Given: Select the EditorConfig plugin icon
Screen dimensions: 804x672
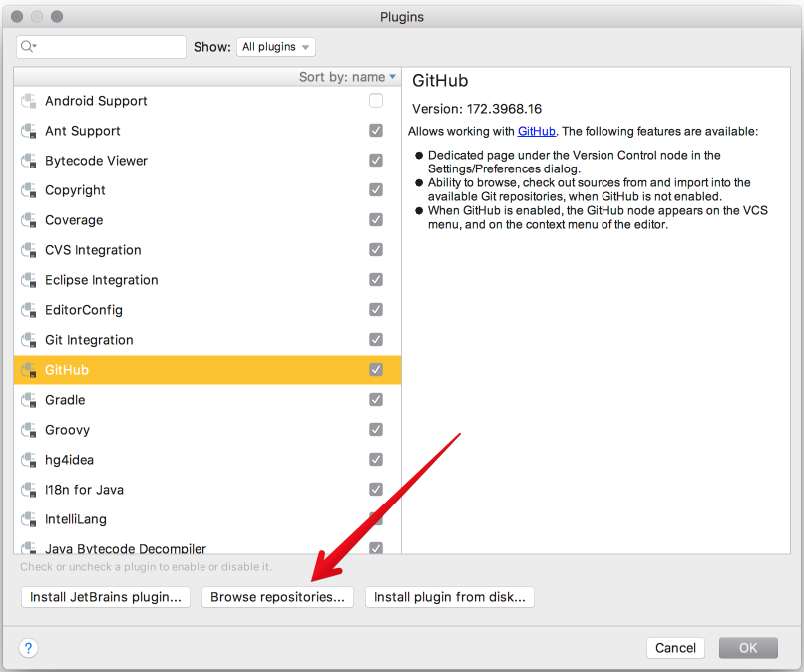Looking at the screenshot, I should click(x=29, y=310).
